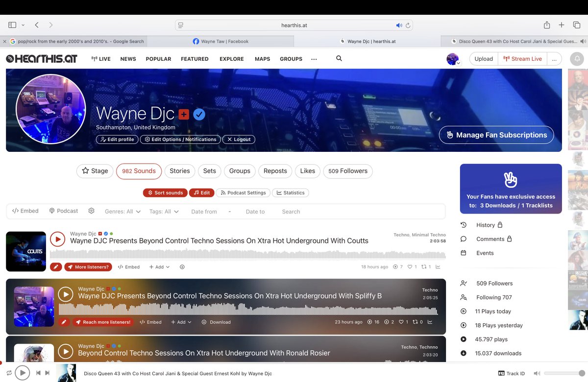
Task: Click the download circle icon on Coutts track
Action: 182,267
